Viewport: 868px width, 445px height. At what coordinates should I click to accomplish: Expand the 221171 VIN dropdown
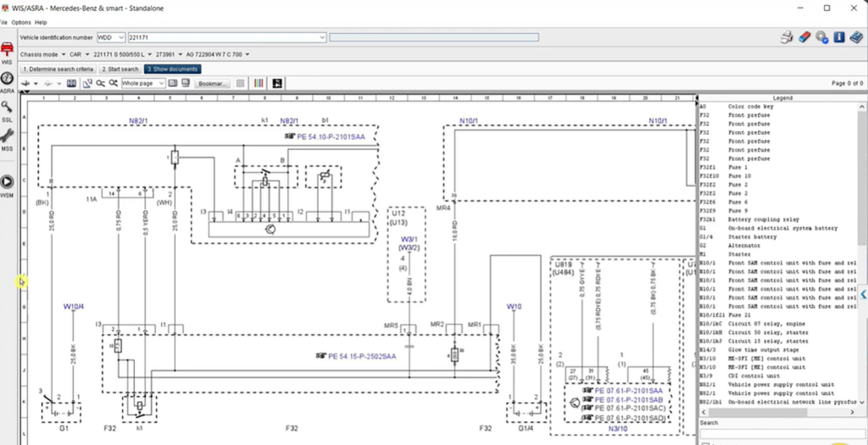click(x=322, y=37)
